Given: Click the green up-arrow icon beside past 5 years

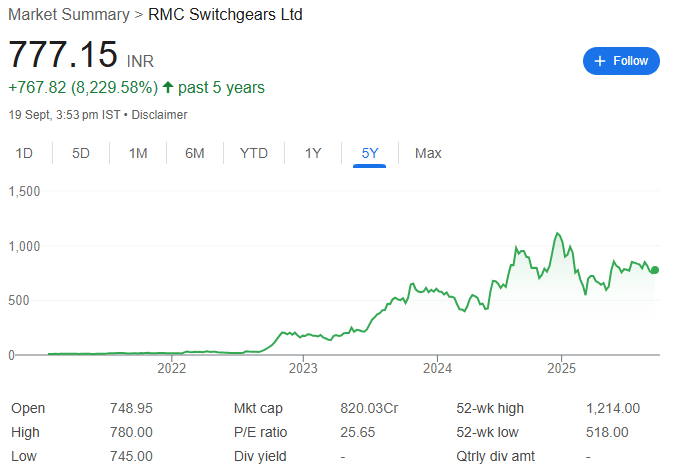Looking at the screenshot, I should click(x=168, y=86).
